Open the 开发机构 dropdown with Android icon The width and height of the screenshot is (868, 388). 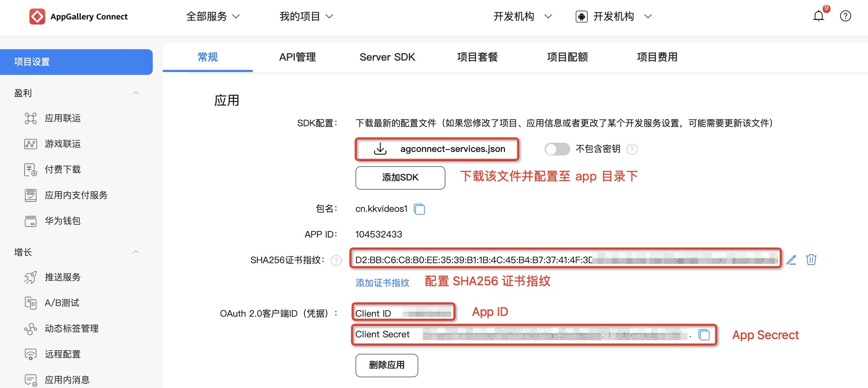(614, 16)
